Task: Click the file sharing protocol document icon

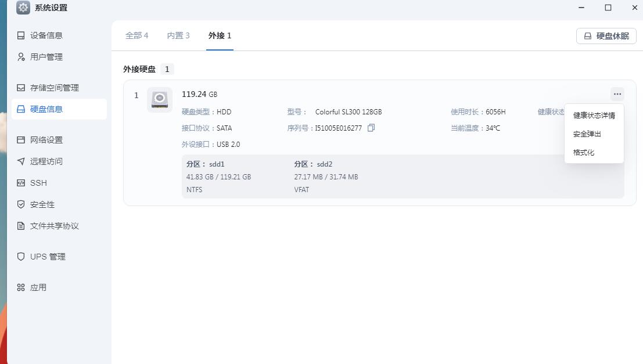Action: (21, 226)
